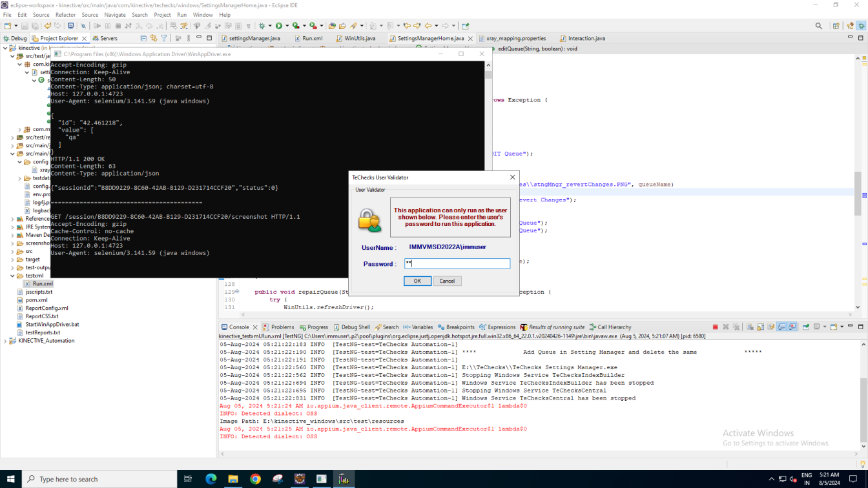The image size is (868, 488).
Task: Open the Refactor menu
Action: [65, 15]
